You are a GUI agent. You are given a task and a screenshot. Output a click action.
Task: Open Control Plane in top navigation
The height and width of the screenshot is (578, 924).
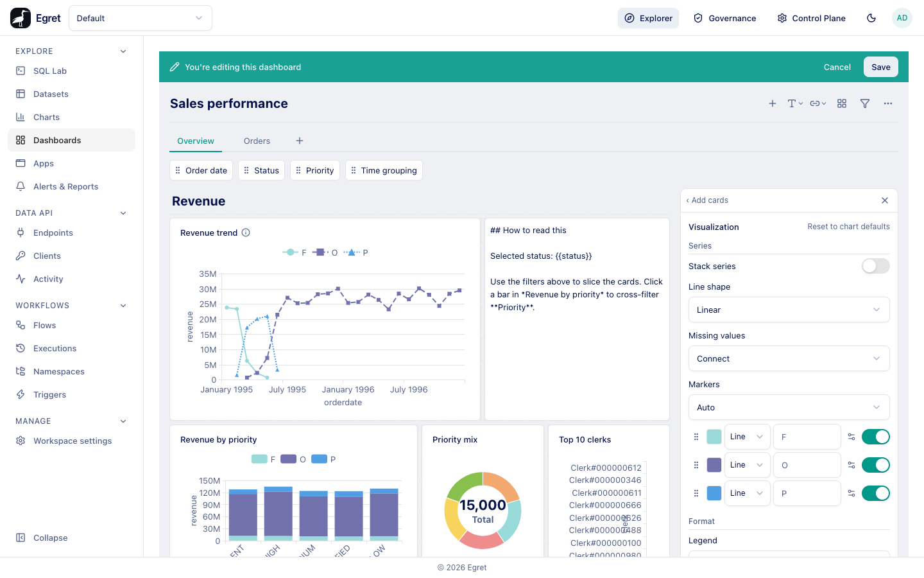click(x=811, y=18)
